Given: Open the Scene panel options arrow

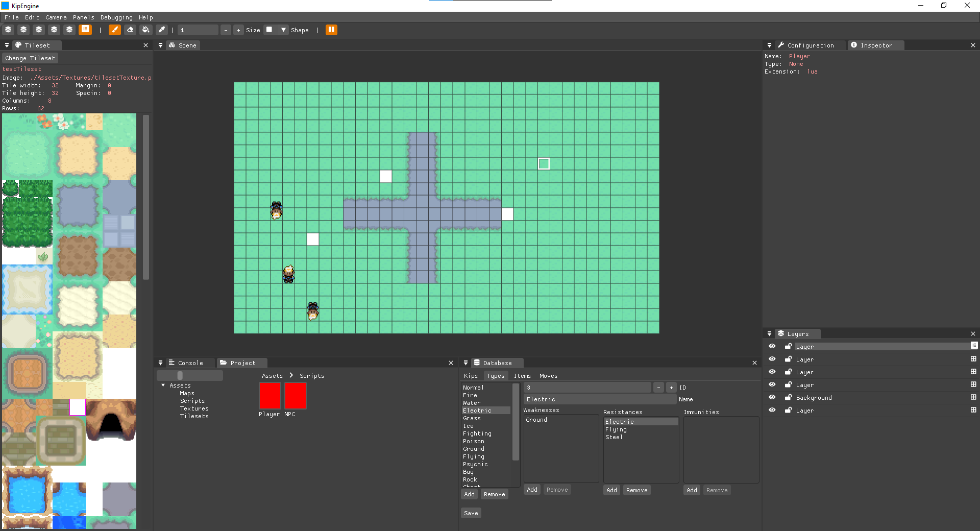Looking at the screenshot, I should coord(160,45).
